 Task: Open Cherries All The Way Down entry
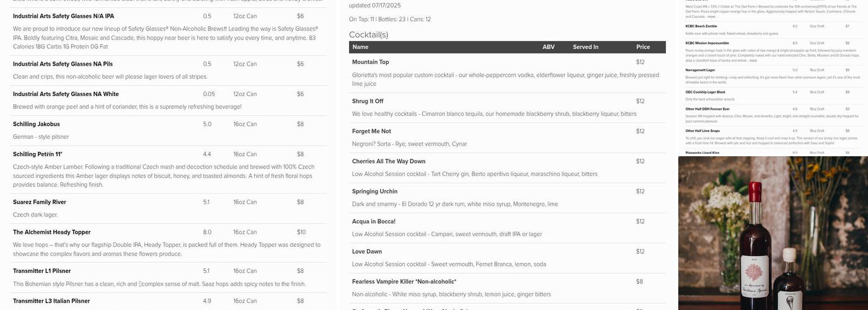click(x=388, y=161)
